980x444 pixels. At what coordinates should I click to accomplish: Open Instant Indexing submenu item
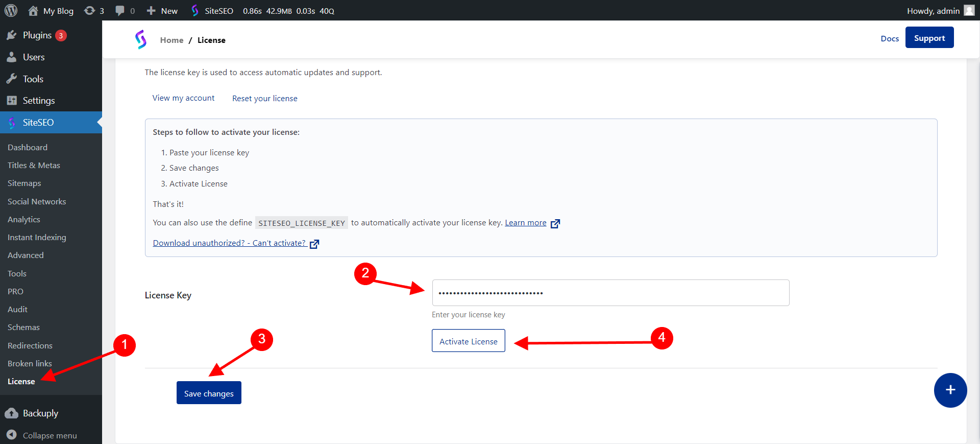[x=37, y=238]
